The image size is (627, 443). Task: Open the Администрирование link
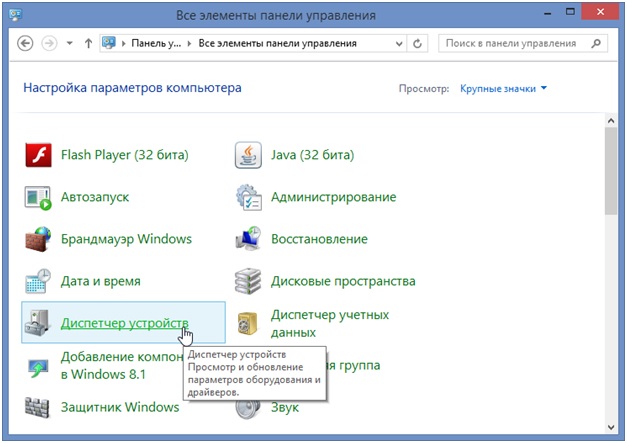pyautogui.click(x=333, y=197)
